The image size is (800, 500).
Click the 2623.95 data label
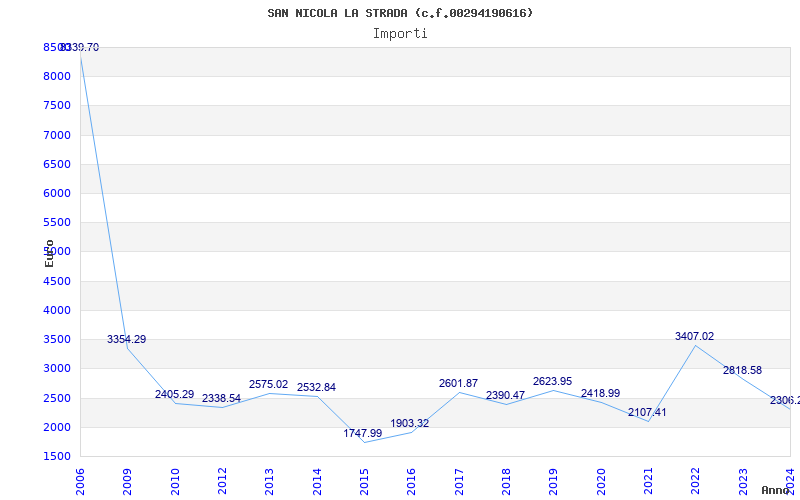point(553,382)
